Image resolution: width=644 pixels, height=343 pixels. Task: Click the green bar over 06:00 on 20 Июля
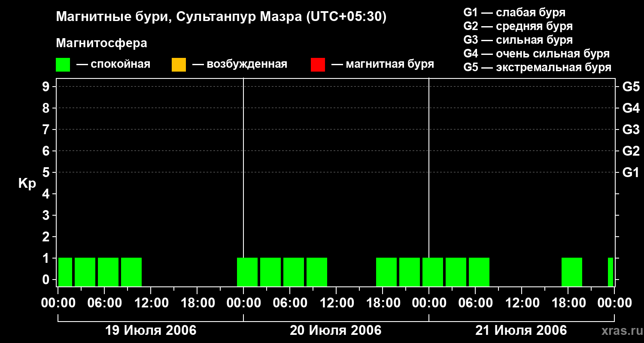[294, 272]
